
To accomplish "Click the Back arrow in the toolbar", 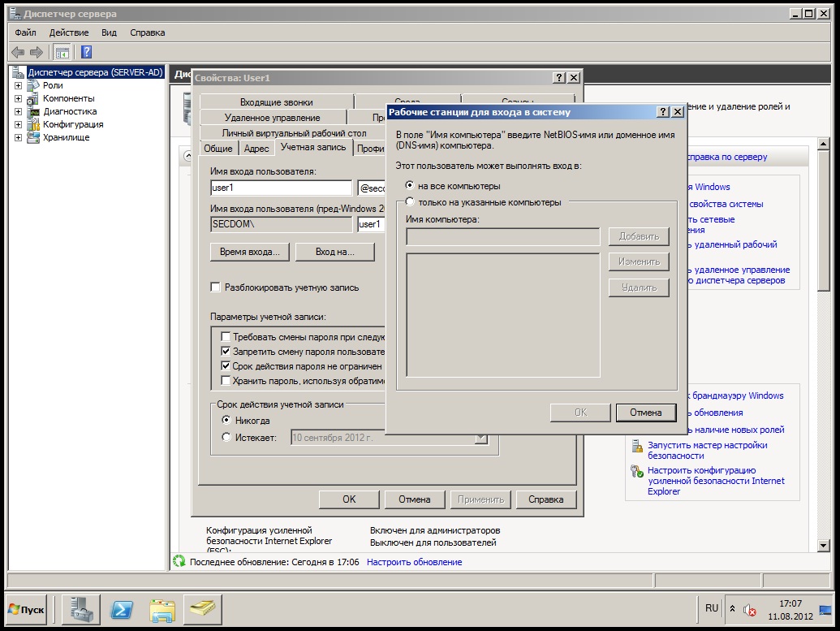I will point(18,52).
